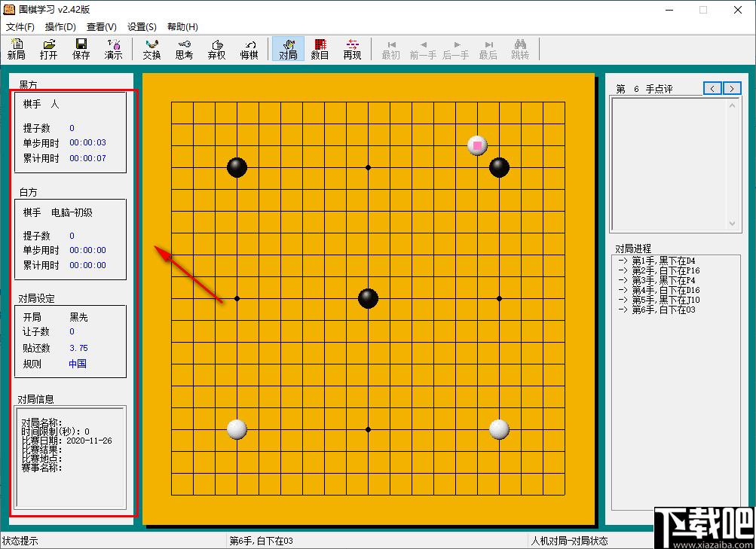
Task: Click the next comment arrow button
Action: pyautogui.click(x=730, y=88)
